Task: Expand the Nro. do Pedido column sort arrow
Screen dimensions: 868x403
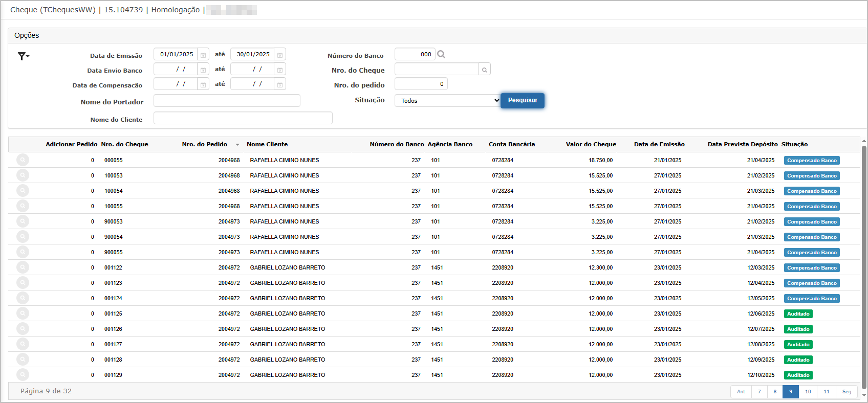Action: (237, 145)
